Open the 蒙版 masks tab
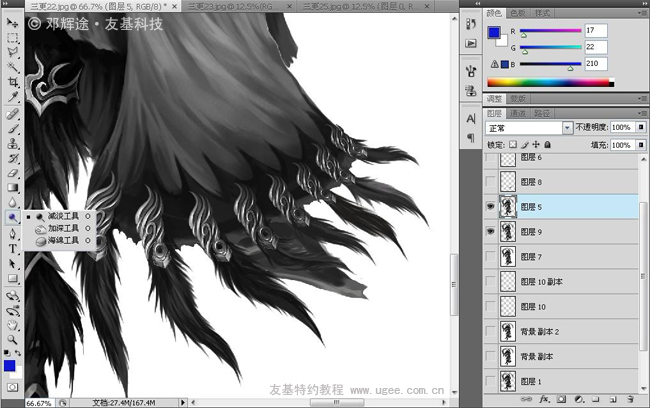 click(518, 99)
